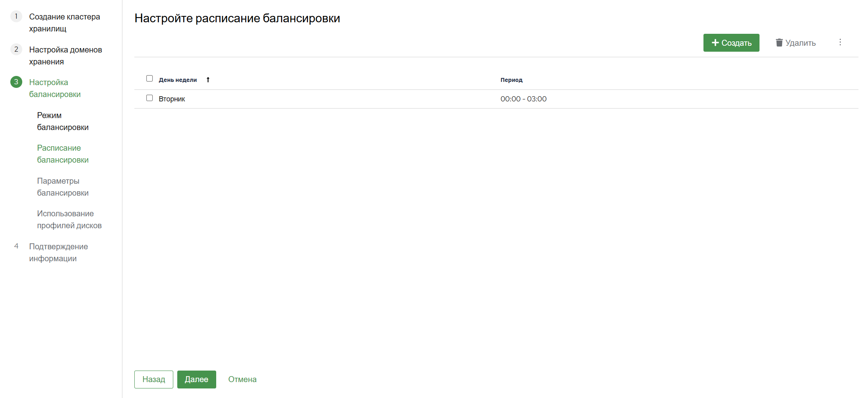Viewport: 868px width, 398px height.
Task: Open Параметры балансировки sub-step
Action: coord(63,187)
